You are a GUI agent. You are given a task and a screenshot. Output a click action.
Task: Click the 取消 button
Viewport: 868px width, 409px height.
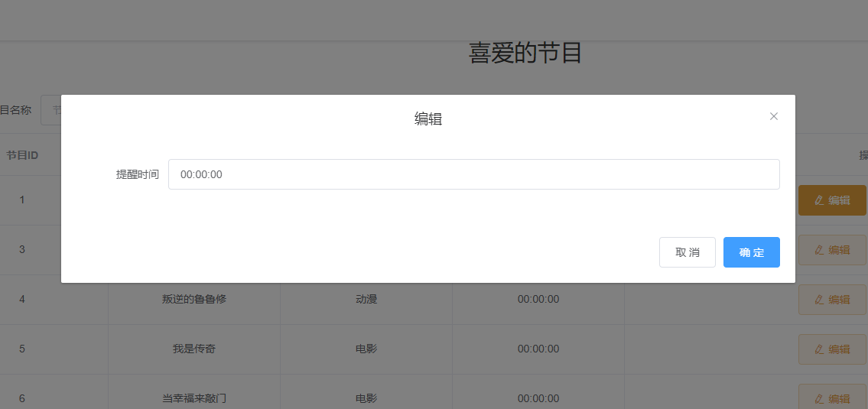click(x=688, y=252)
